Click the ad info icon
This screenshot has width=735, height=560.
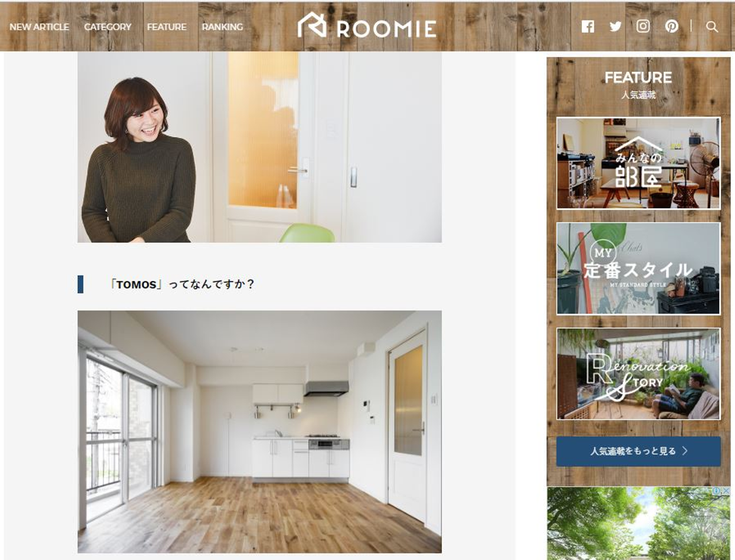click(717, 491)
